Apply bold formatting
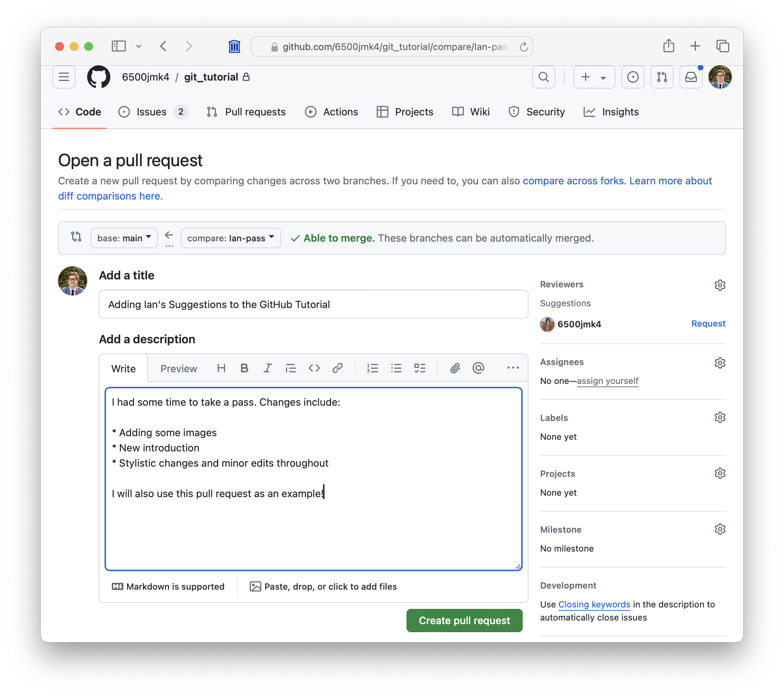Viewport: 784px width, 696px height. (244, 369)
